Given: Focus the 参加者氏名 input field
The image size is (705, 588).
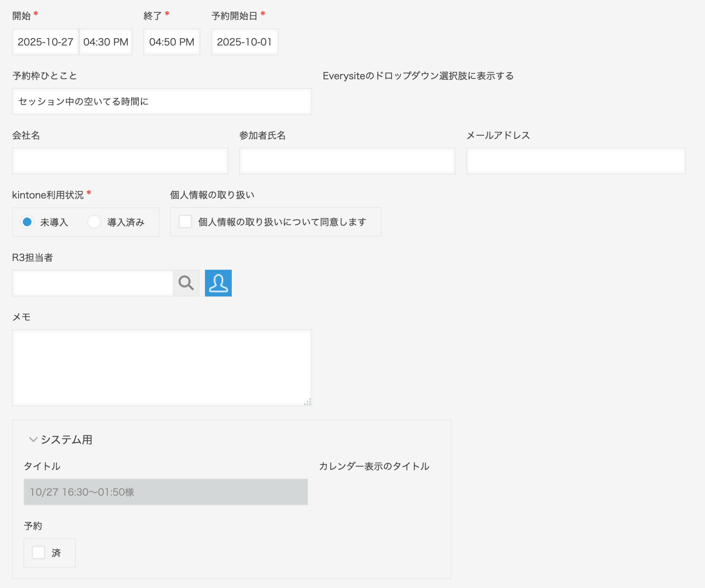Looking at the screenshot, I should click(347, 161).
